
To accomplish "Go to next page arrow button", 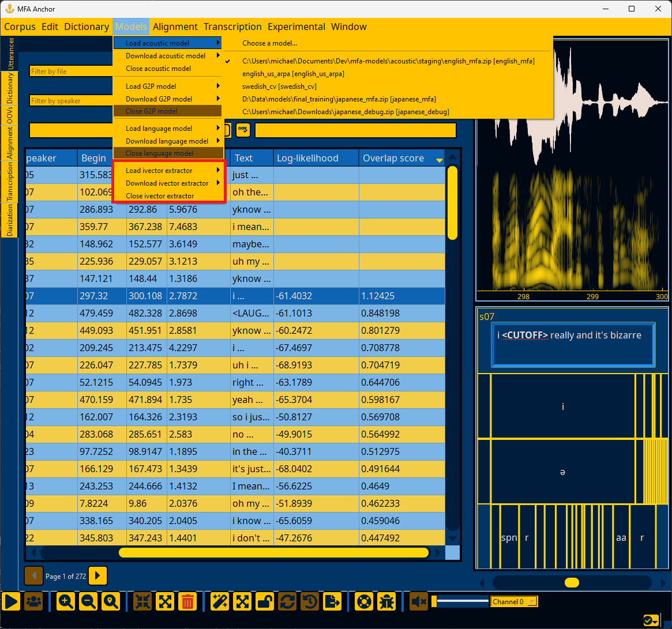I will [97, 575].
